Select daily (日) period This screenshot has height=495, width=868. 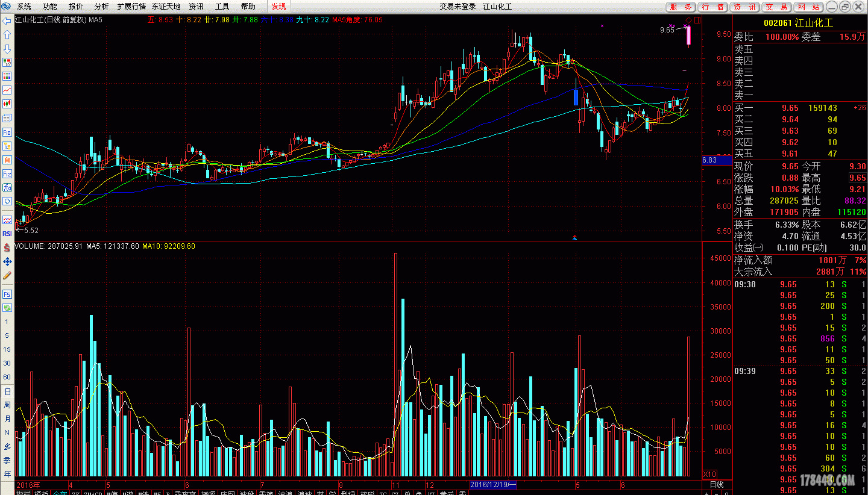pyautogui.click(x=7, y=391)
